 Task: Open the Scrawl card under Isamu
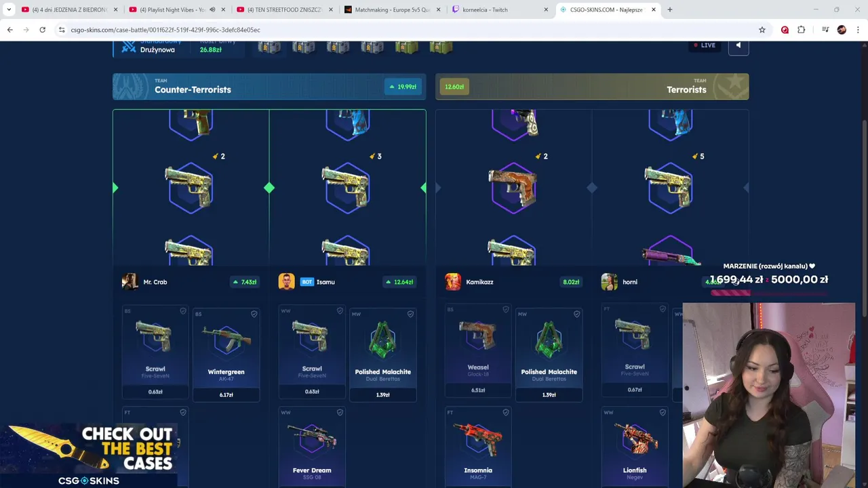coord(312,352)
